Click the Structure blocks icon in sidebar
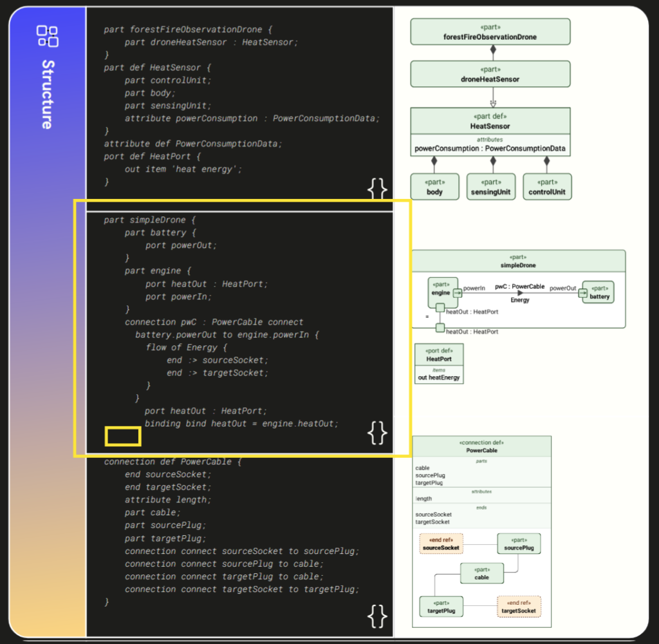The height and width of the screenshot is (644, 659). (x=47, y=36)
